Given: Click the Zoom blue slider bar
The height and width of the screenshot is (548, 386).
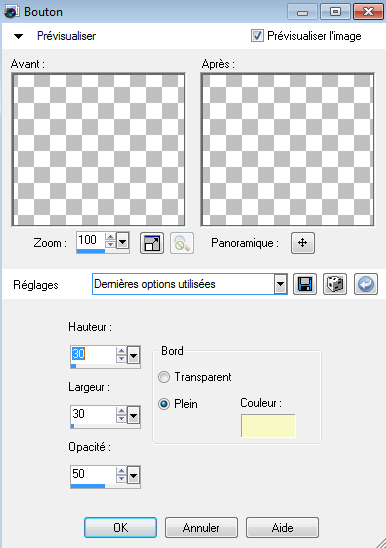Looking at the screenshot, I should [x=91, y=251].
